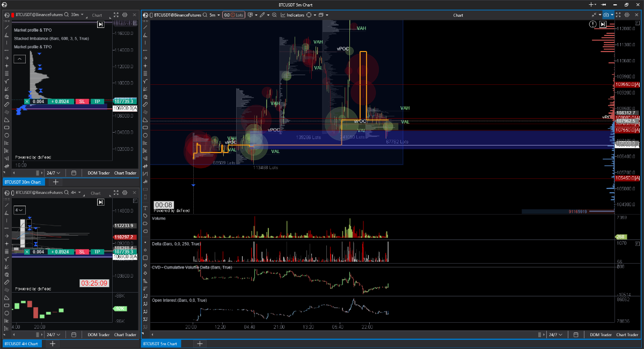Click the TP button on 4H chart position

coord(97,252)
